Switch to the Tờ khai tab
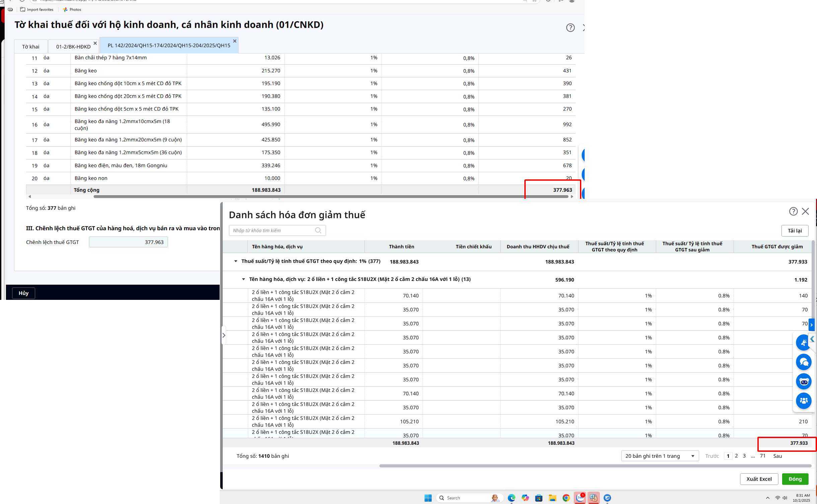The height and width of the screenshot is (504, 817). click(x=30, y=47)
